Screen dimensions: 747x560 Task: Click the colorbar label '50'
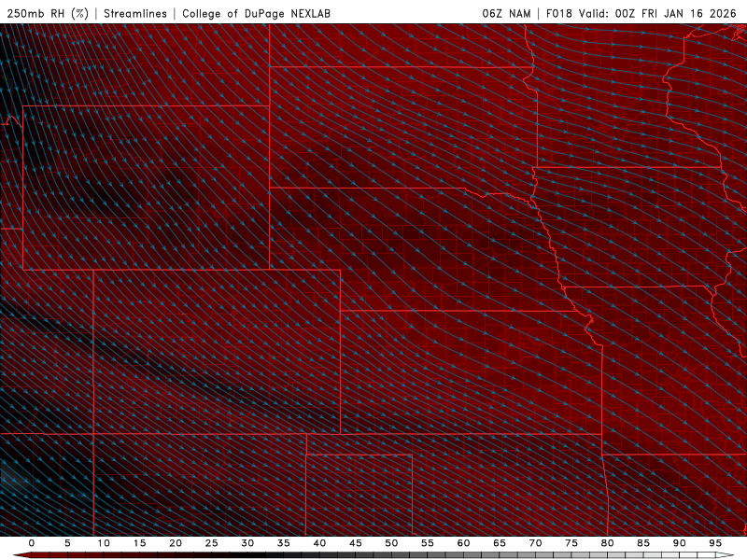coord(391,543)
